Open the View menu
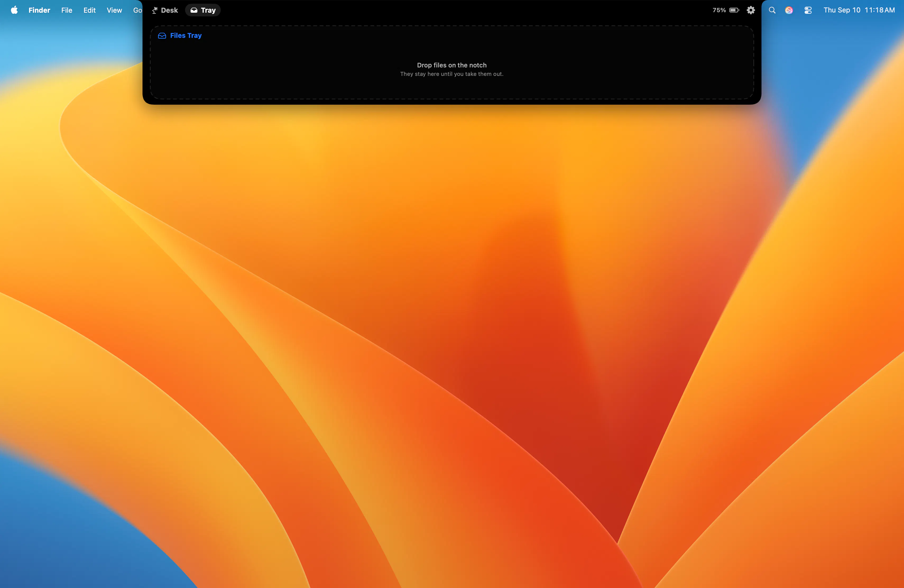The image size is (904, 588). point(114,10)
